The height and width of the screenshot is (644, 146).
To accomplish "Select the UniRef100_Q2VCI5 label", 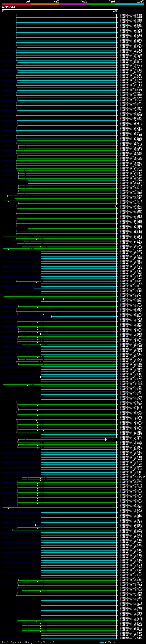I will [x=131, y=37].
